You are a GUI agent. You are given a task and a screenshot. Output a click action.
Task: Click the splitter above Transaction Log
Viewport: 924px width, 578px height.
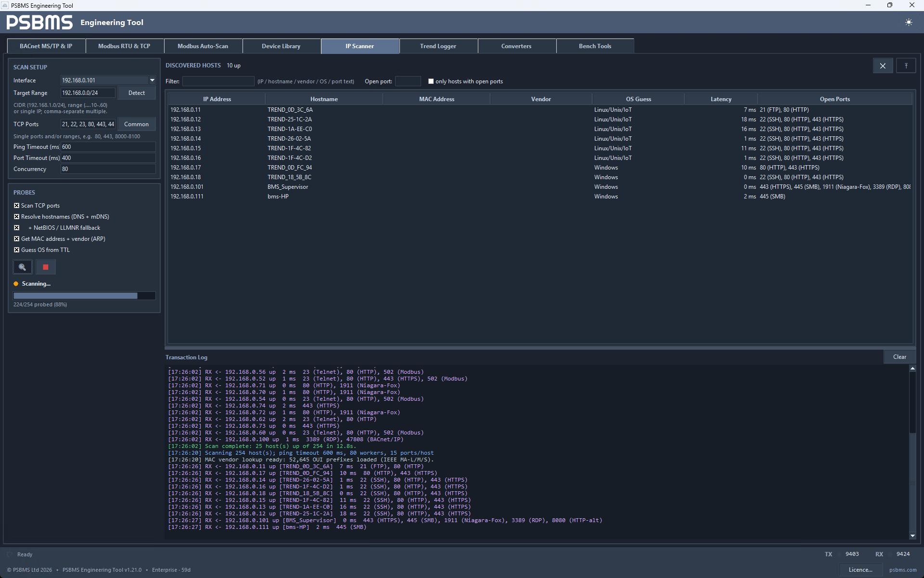[x=540, y=348]
